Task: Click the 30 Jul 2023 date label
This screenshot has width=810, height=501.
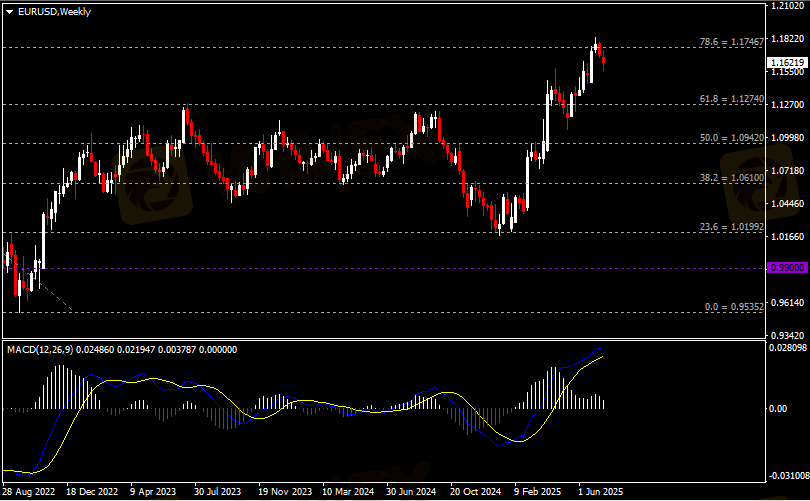Action: (x=217, y=492)
